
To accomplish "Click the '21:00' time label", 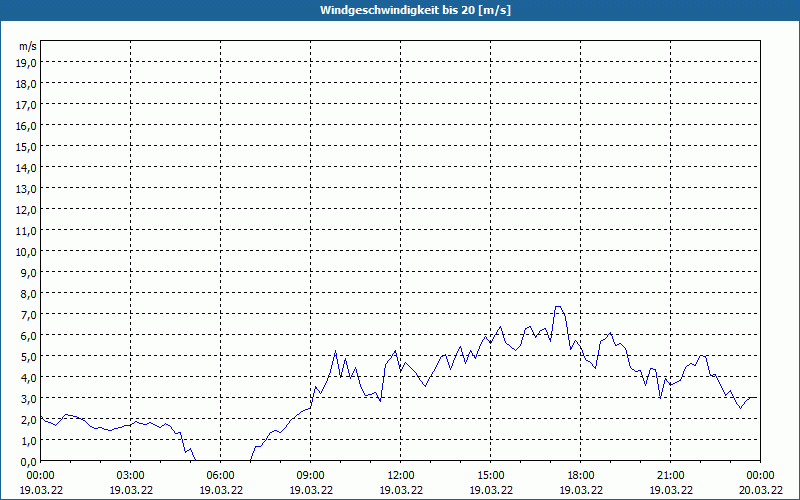I will click(670, 476).
